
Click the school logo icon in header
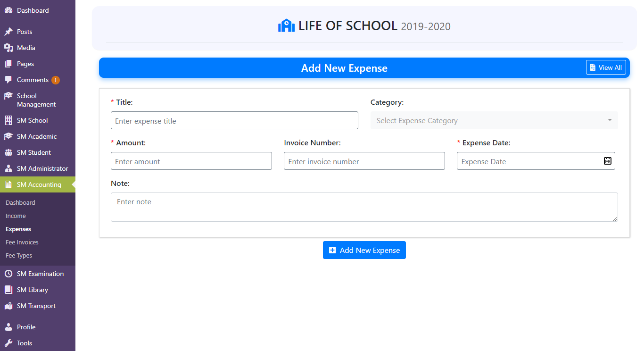click(286, 25)
